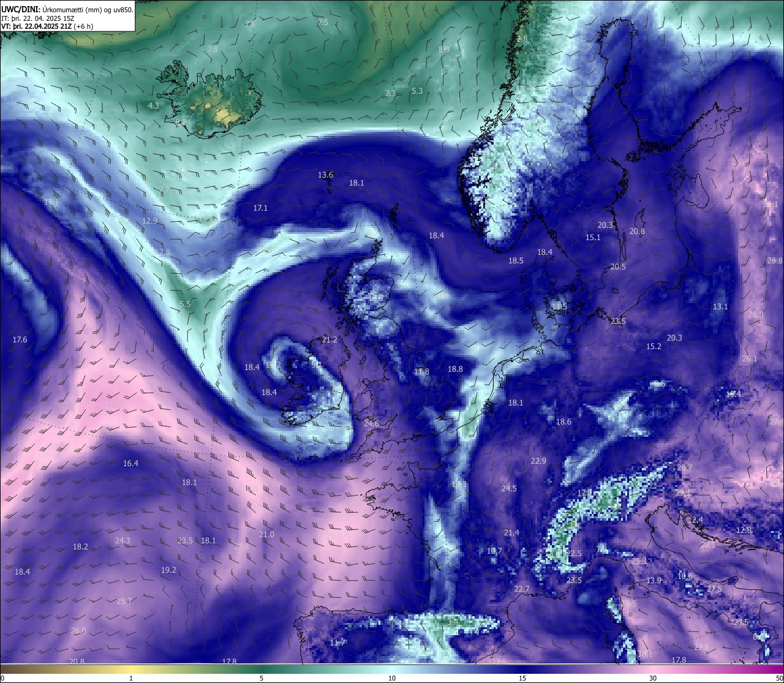Screen dimensions: 784x683
Task: Select the '25.3' value label
Action: [x=639, y=562]
